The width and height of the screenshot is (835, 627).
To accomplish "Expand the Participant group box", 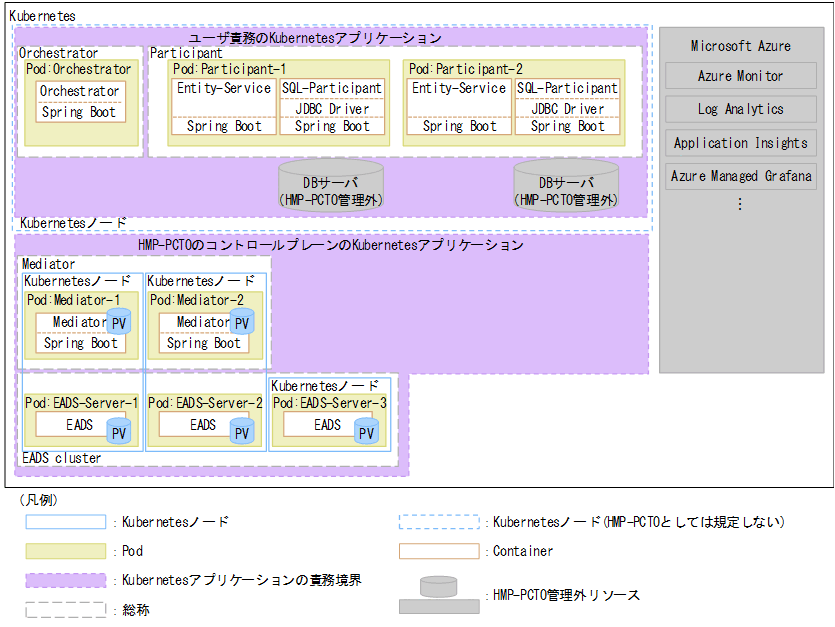I will (186, 52).
